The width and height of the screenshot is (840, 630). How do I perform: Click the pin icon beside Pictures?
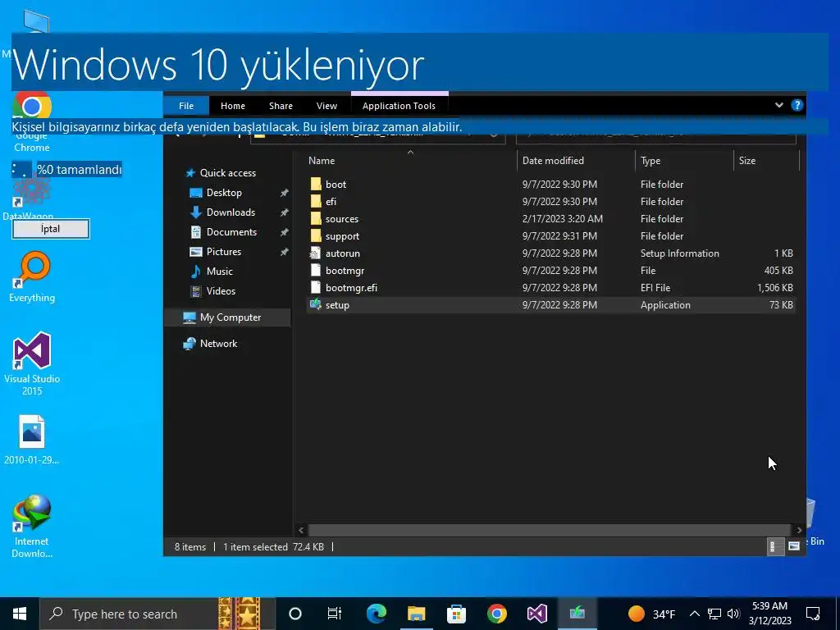point(285,252)
